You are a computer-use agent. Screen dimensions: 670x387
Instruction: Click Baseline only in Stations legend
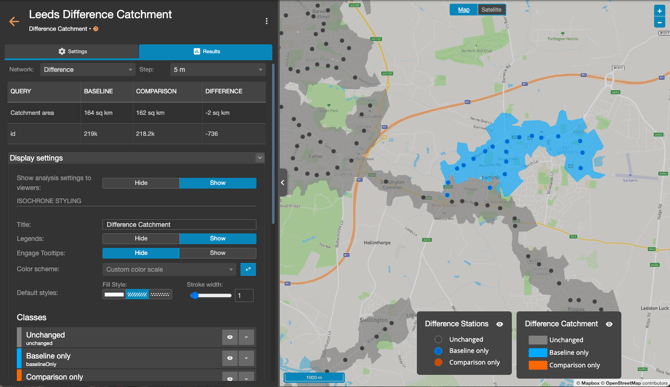point(469,351)
